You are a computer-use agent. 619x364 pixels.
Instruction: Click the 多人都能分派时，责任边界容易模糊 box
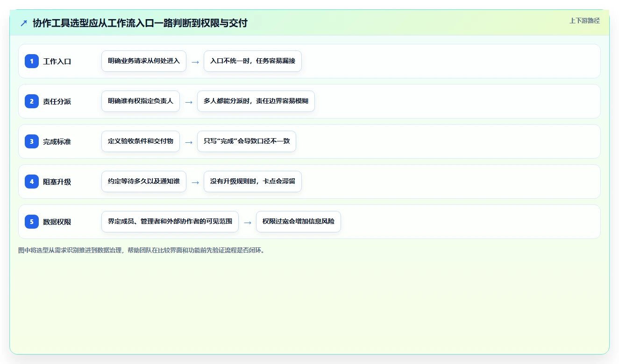pos(256,101)
